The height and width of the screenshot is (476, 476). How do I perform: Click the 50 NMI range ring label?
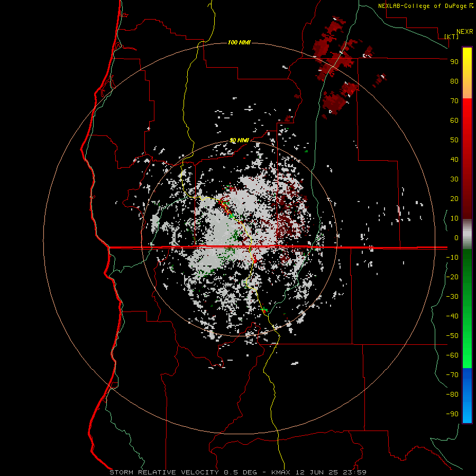pos(239,140)
